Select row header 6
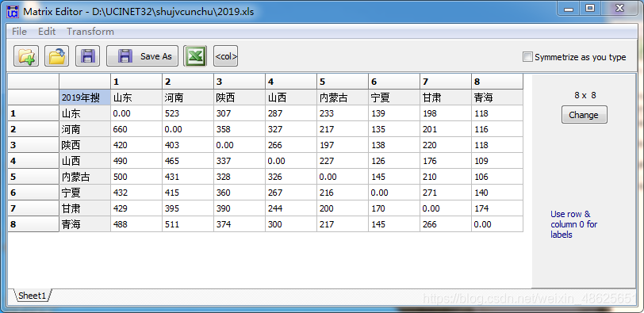The height and width of the screenshot is (313, 644). point(33,193)
